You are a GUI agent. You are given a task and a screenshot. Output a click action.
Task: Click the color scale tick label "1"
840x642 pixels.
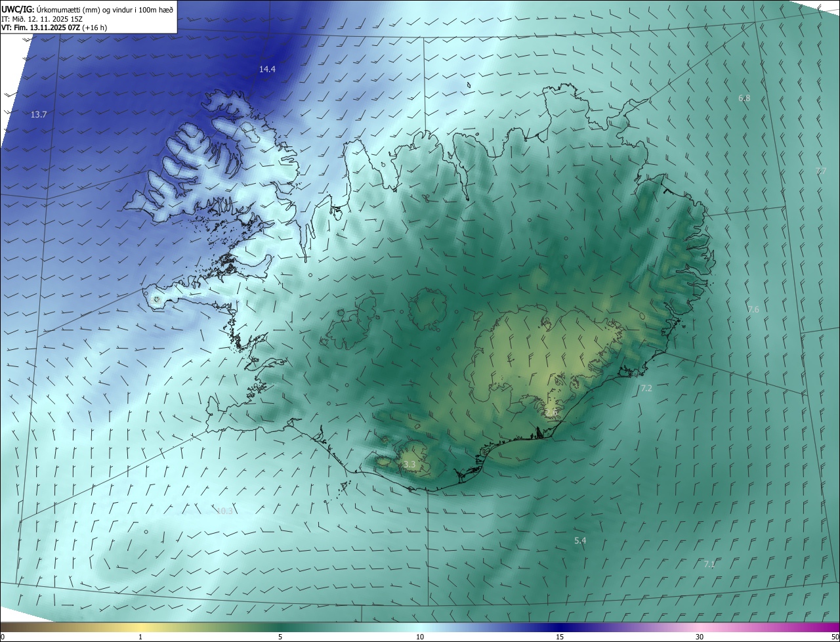click(140, 637)
